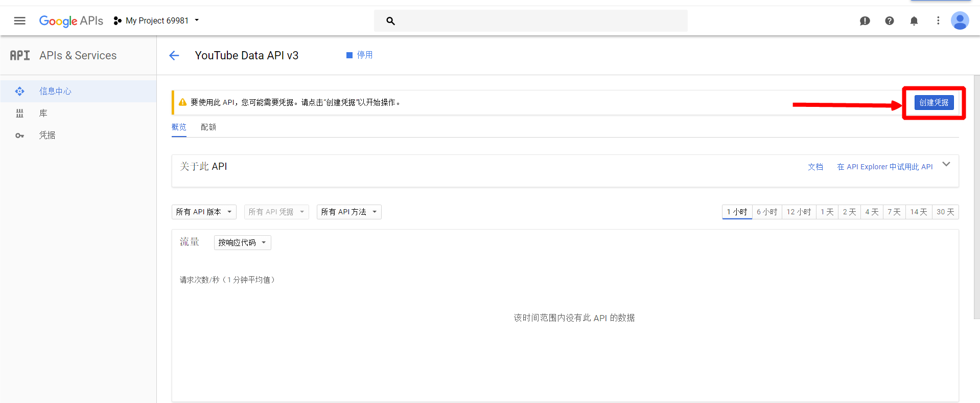Select the 7 天 time range
This screenshot has height=403, width=980.
coord(894,212)
